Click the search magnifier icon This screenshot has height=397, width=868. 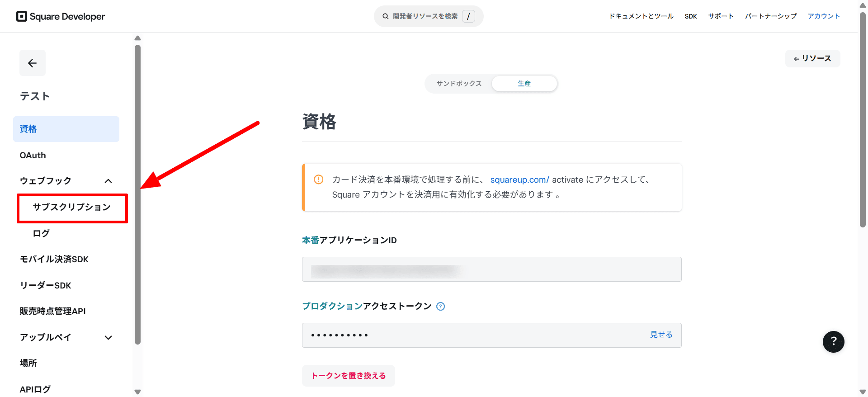click(386, 16)
